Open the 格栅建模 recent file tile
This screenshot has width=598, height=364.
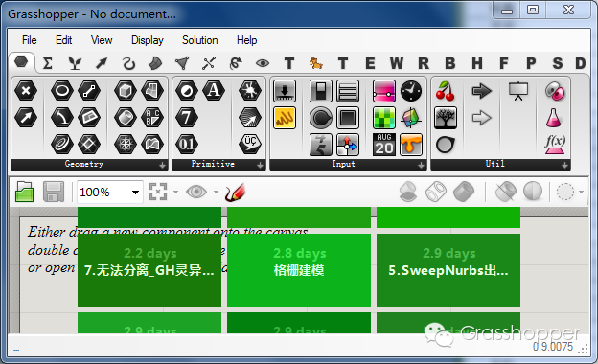(299, 270)
